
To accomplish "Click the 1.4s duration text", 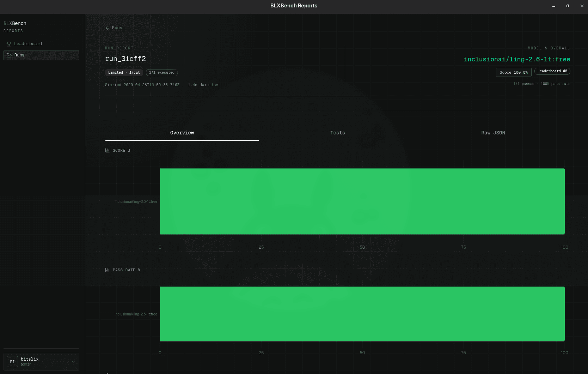I will (203, 85).
